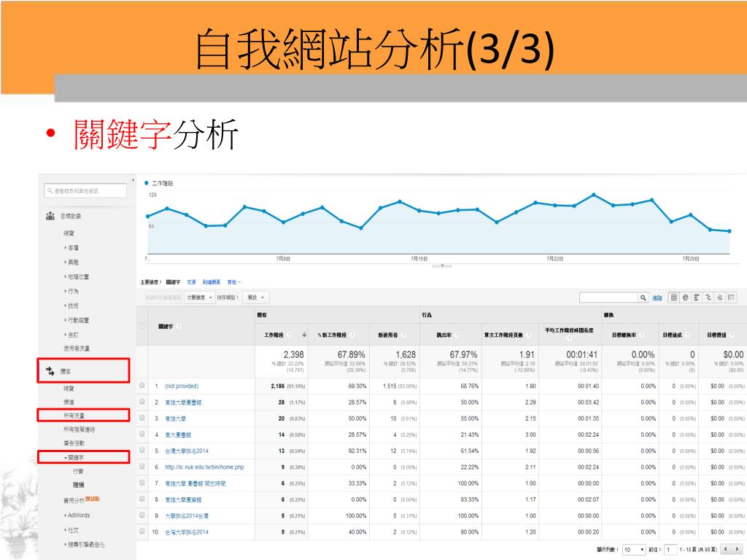The width and height of the screenshot is (747, 560).
Task: Click row 5 台灣大學排名2014 keyword link
Action: pos(186,451)
